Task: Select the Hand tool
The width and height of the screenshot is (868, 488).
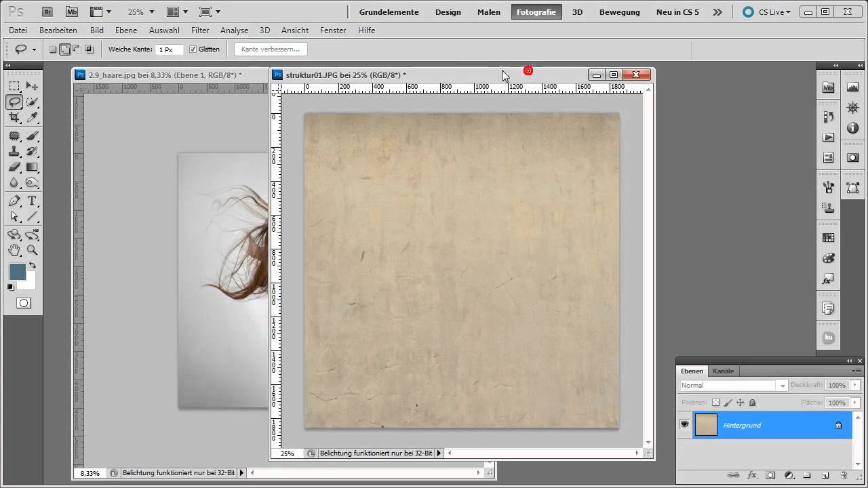Action: point(14,250)
